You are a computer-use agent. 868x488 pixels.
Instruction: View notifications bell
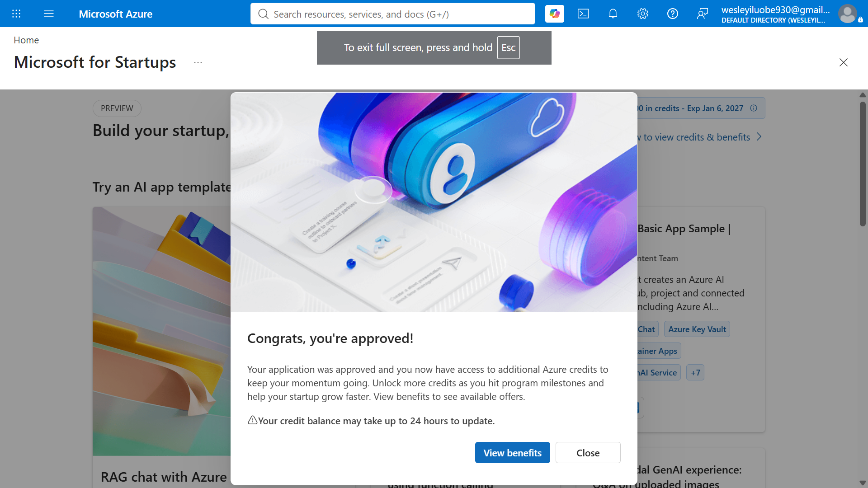(x=613, y=14)
